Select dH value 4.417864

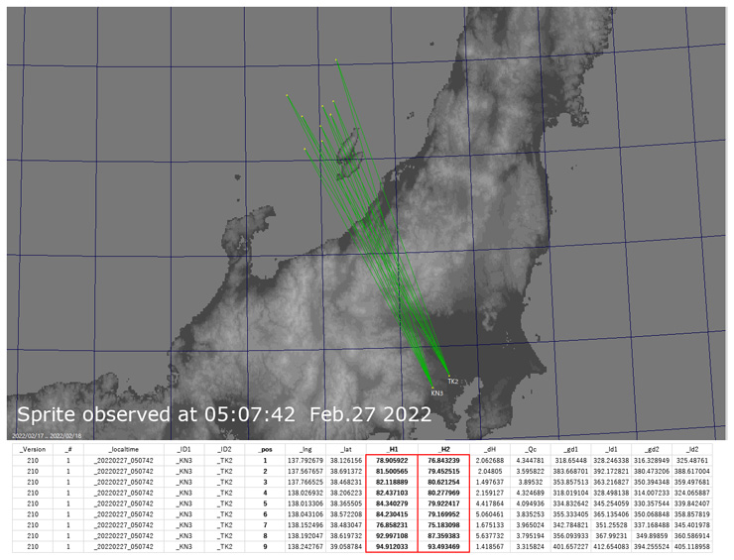pyautogui.click(x=490, y=504)
